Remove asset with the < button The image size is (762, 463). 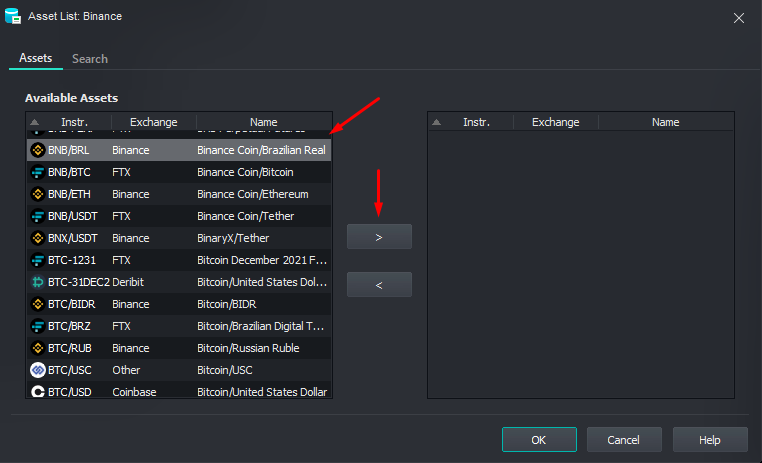[x=379, y=285]
